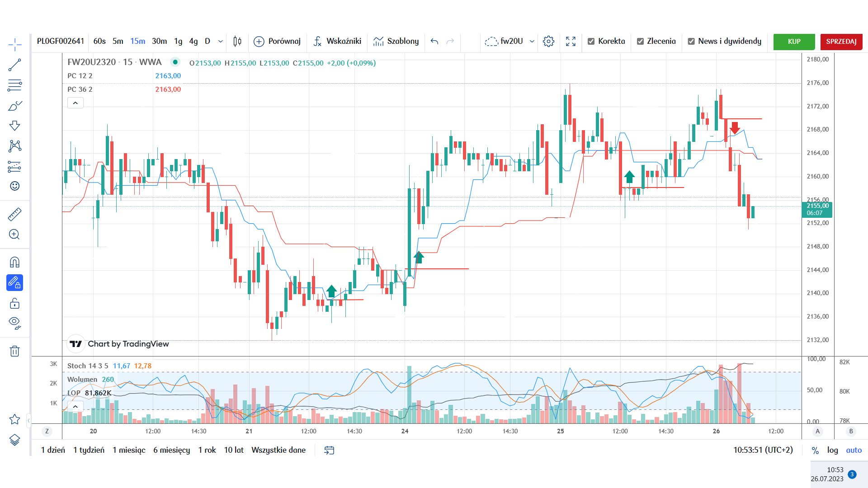Open timezone 10:53:51 (UTC+2) menu
Viewport: 868px width, 488px height.
click(x=763, y=450)
